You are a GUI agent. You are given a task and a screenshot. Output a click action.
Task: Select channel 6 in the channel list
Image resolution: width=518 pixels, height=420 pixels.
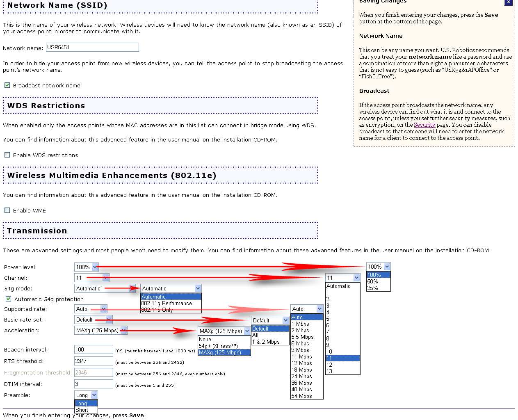point(343,325)
